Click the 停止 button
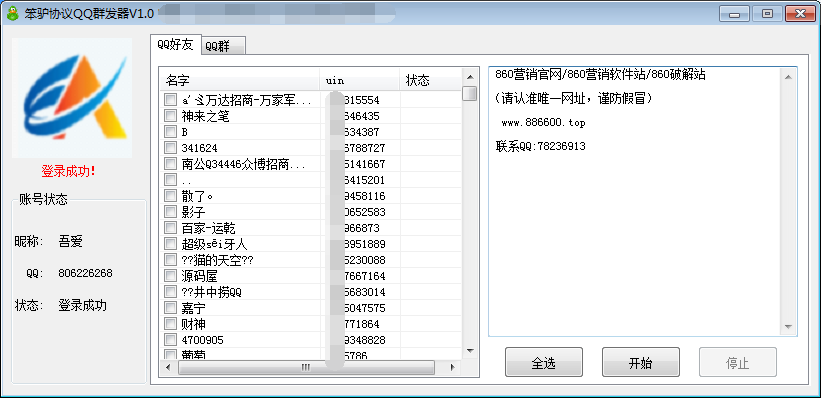This screenshot has height=398, width=821. coord(738,362)
